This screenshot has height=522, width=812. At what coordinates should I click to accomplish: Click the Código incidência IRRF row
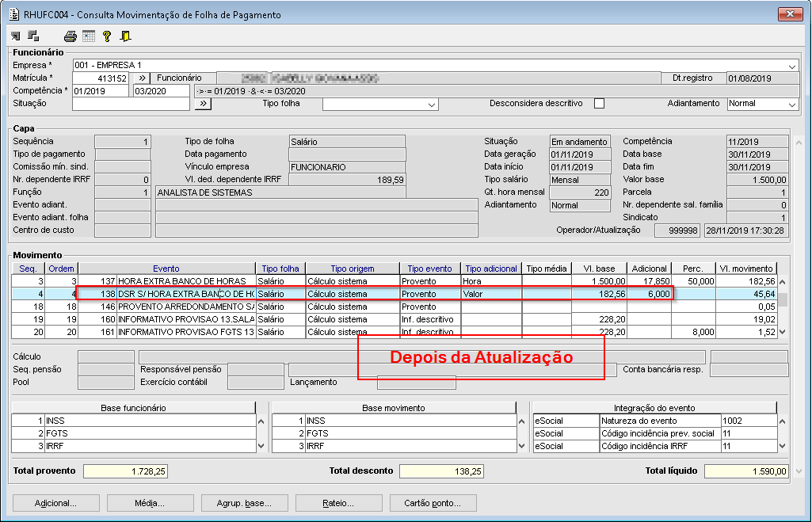coord(655,446)
